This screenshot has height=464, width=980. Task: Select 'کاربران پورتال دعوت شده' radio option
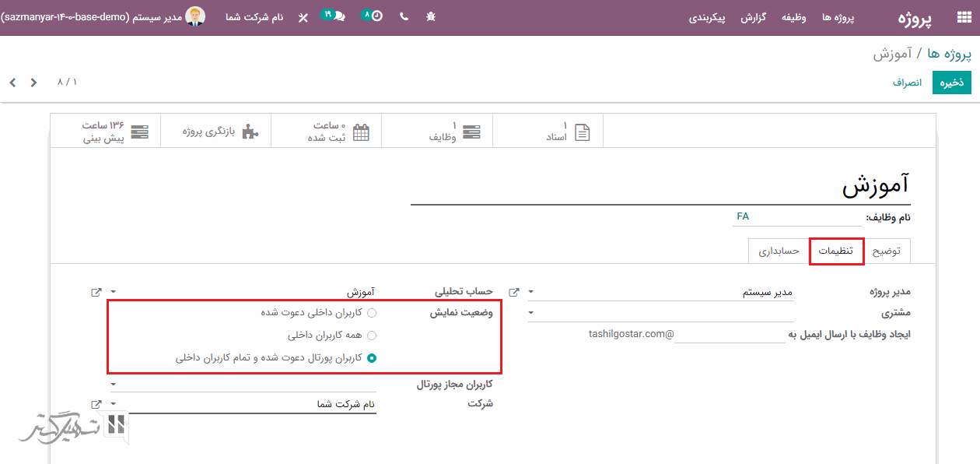pos(372,358)
